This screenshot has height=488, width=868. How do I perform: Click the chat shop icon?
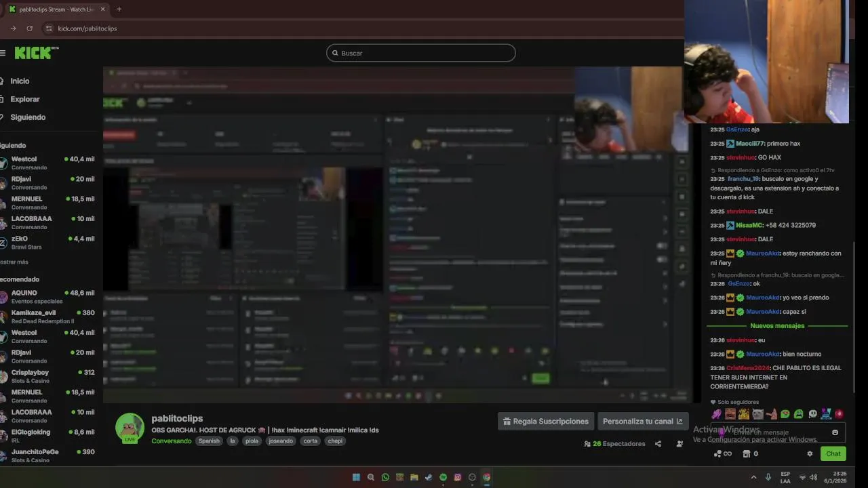pyautogui.click(x=747, y=453)
